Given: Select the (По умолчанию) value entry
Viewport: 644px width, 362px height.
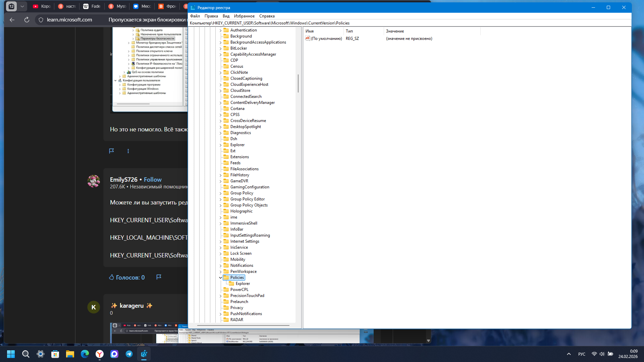Looking at the screenshot, I should (324, 39).
